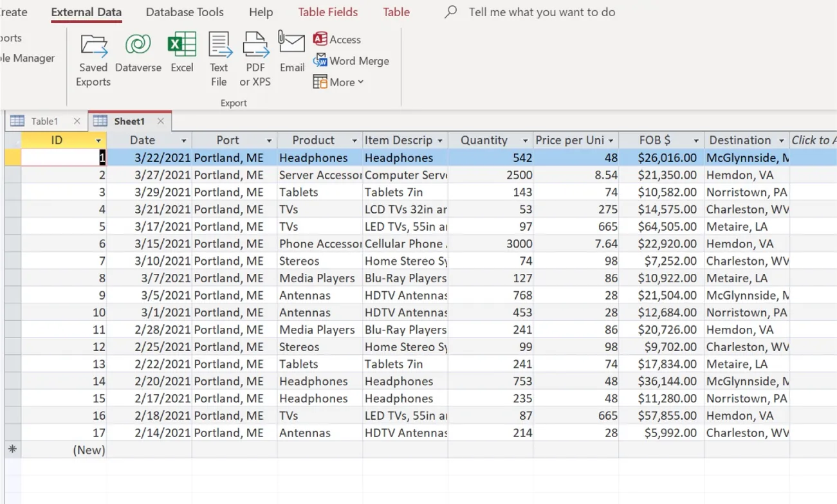This screenshot has height=504, width=837.
Task: Export data using Text File
Action: tap(219, 58)
